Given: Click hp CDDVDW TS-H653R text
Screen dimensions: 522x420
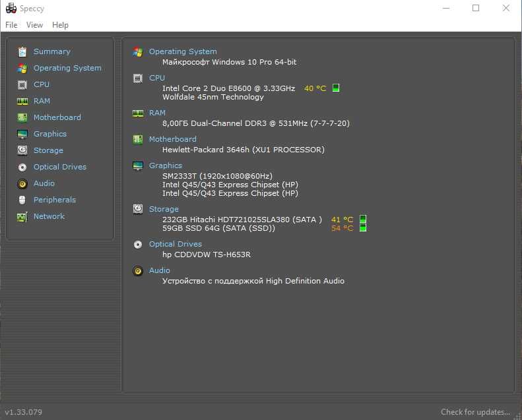Looking at the screenshot, I should point(207,255).
